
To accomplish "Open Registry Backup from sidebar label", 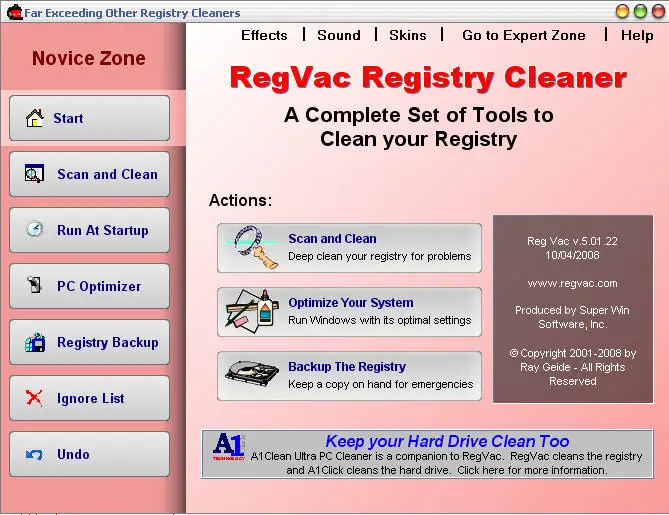I will pos(108,342).
